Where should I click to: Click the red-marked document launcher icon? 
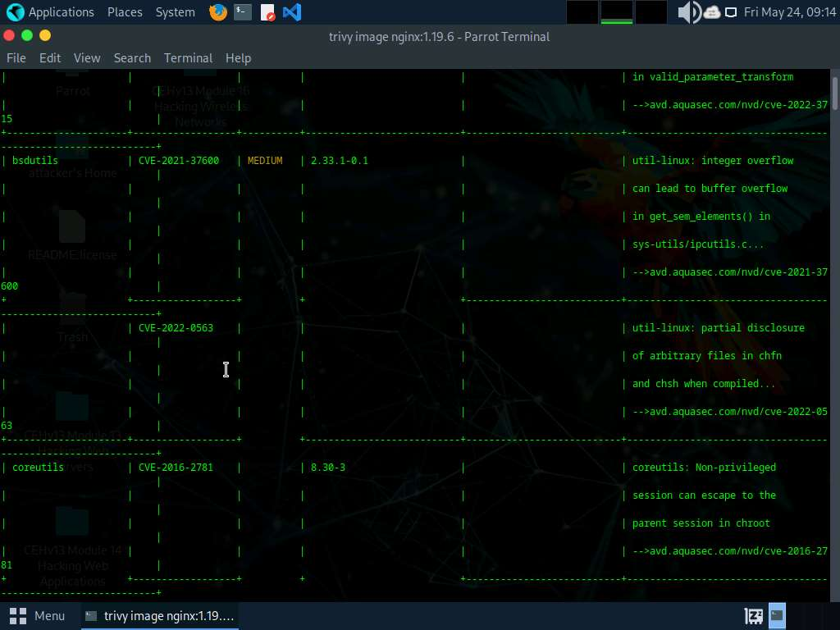267,12
